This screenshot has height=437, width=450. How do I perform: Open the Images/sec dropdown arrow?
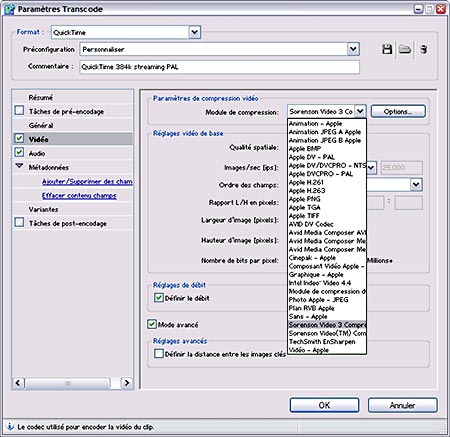(x=371, y=167)
